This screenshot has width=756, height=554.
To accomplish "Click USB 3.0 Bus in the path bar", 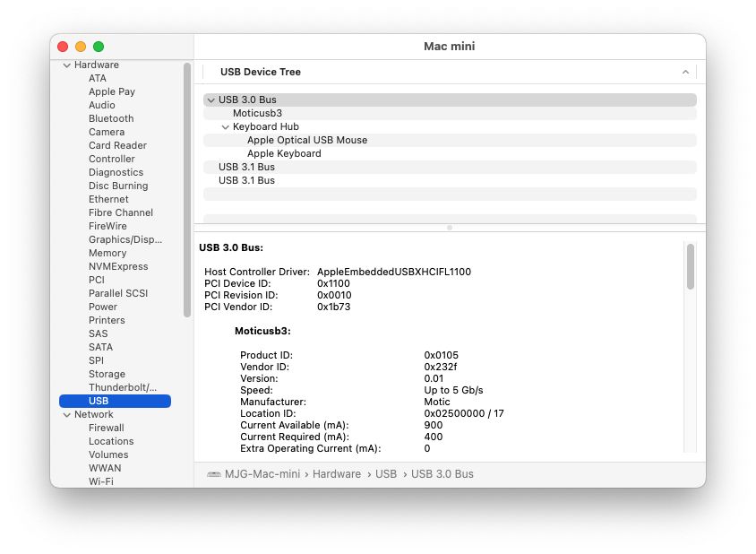I will pyautogui.click(x=442, y=474).
